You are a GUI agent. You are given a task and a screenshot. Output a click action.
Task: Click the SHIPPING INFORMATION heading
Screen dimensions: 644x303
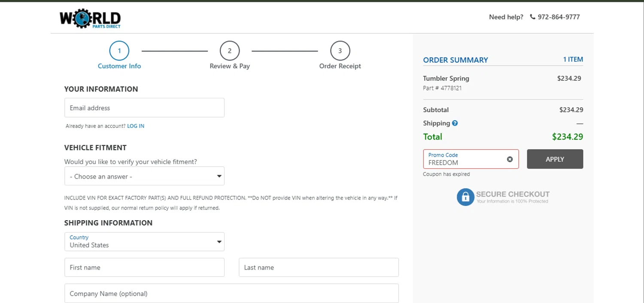[108, 223]
